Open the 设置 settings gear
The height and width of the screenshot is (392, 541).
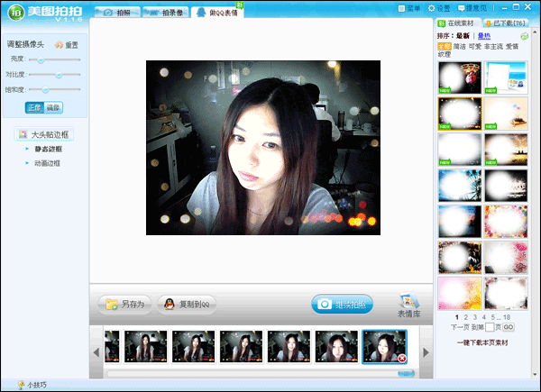click(431, 8)
